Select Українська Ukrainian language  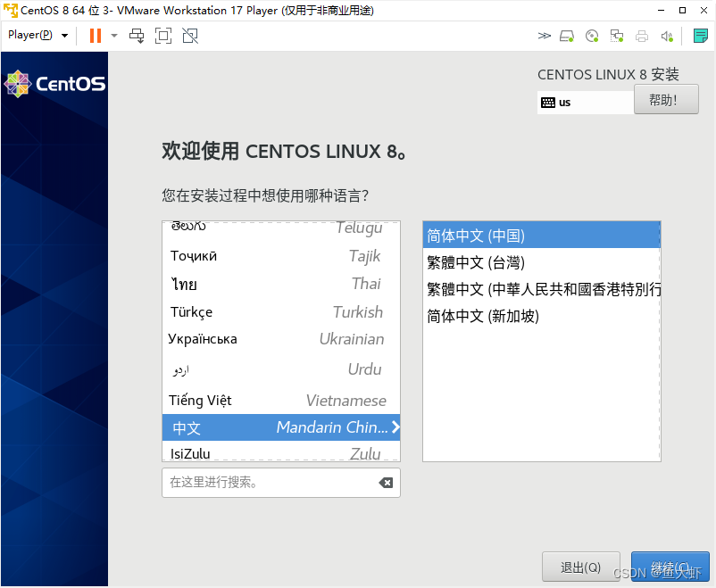click(x=281, y=339)
